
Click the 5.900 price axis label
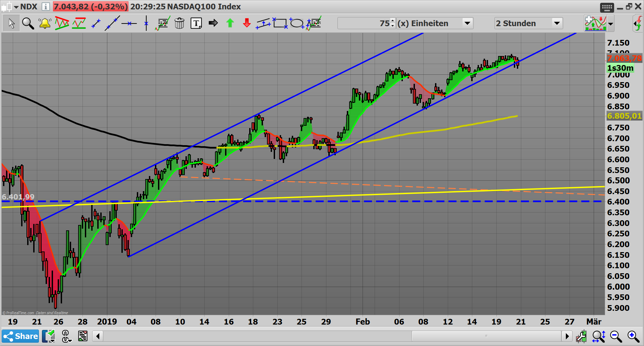(x=619, y=308)
